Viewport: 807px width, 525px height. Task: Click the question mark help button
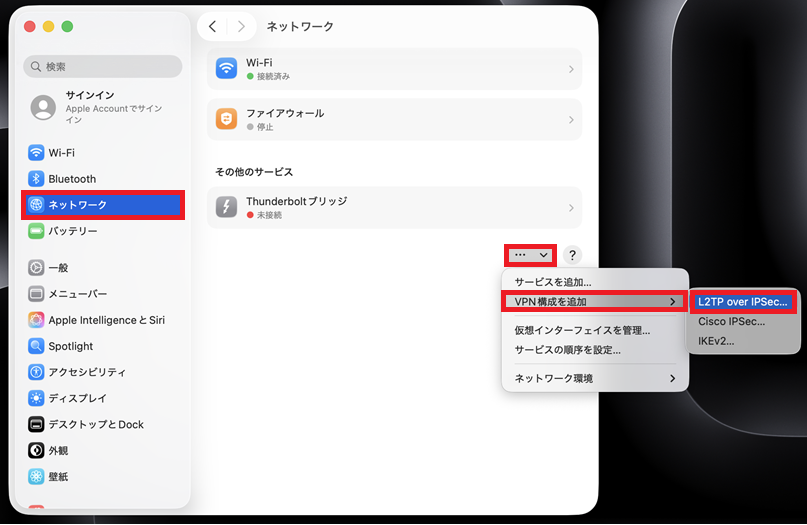[x=572, y=255]
